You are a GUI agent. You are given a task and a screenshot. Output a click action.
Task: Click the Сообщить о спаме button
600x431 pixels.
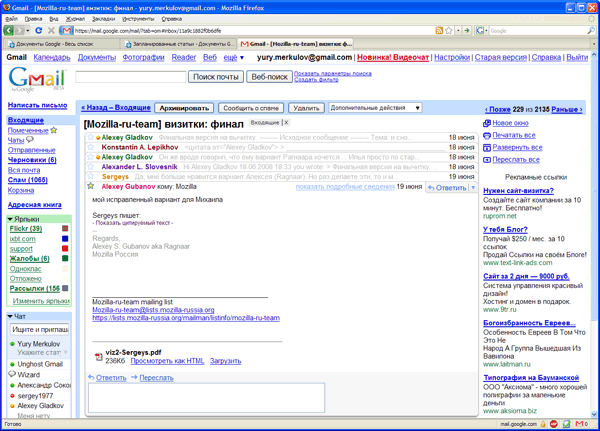click(251, 108)
